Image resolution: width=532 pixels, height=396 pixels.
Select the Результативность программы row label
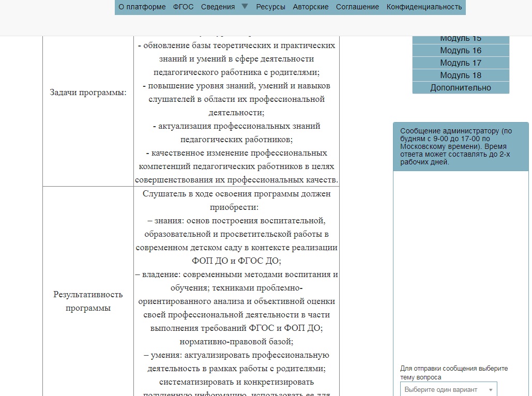point(88,301)
